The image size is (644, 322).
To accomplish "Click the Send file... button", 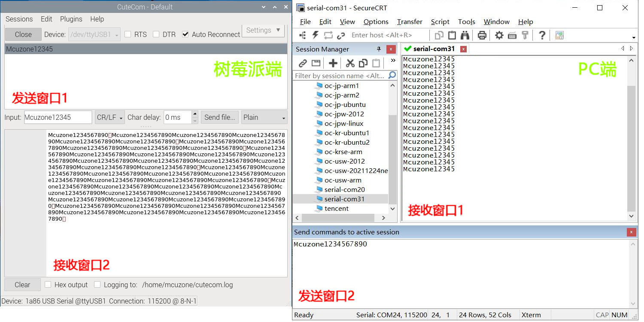I will 219,117.
